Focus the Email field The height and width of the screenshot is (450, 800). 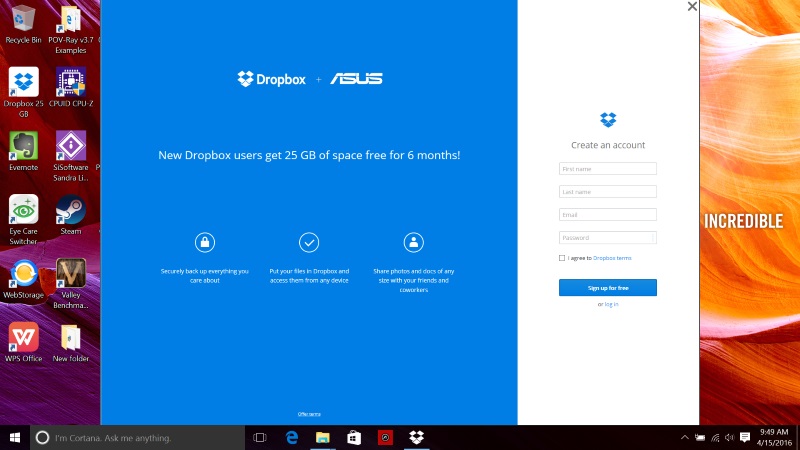608,215
